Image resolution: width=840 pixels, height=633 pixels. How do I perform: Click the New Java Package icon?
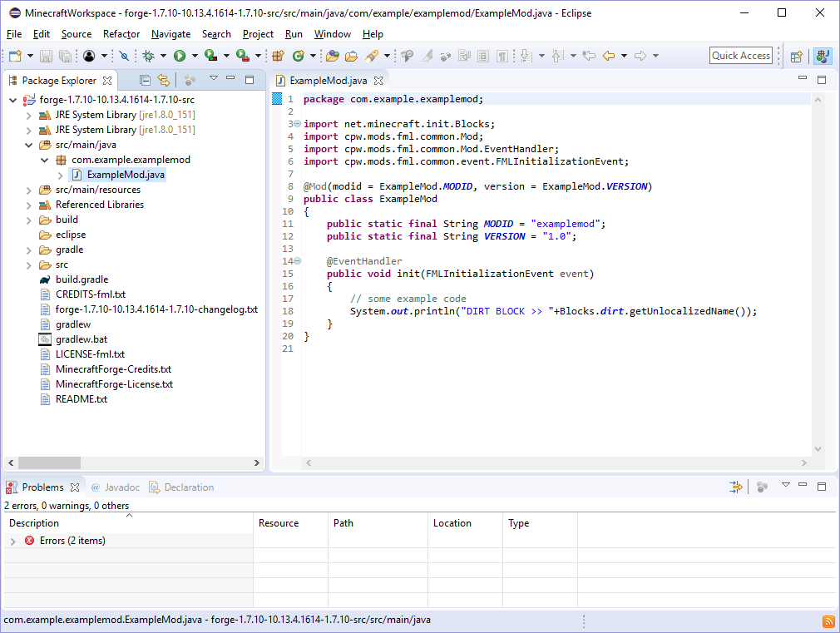[x=278, y=56]
